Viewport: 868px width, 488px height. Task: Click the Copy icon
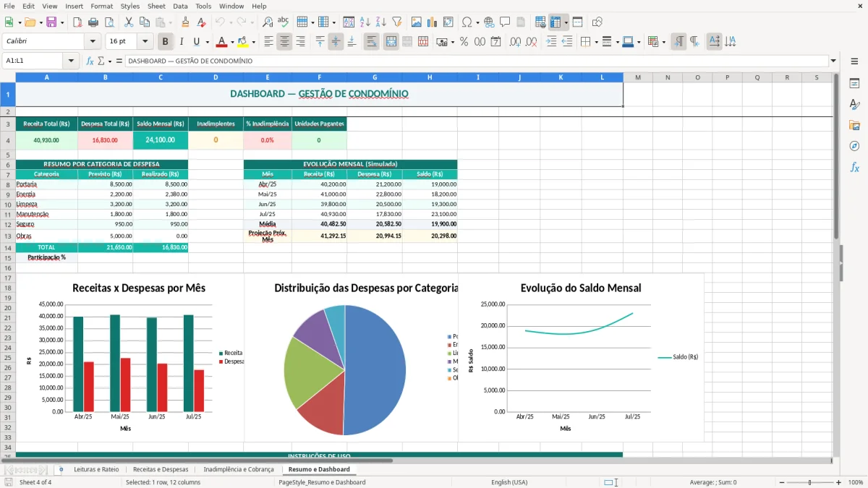[x=145, y=22]
